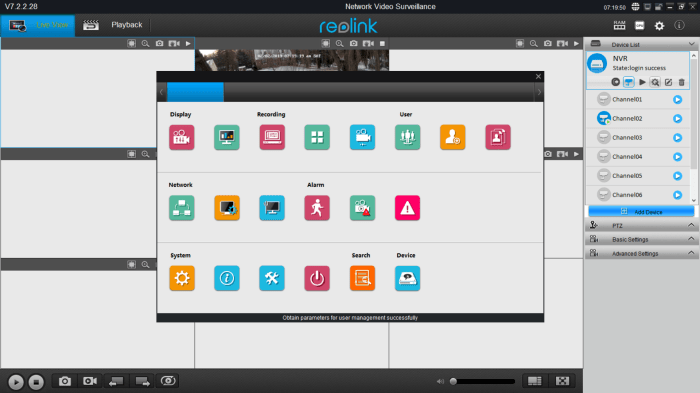Start all previews with bottom play button
The image size is (700, 393).
coord(16,382)
